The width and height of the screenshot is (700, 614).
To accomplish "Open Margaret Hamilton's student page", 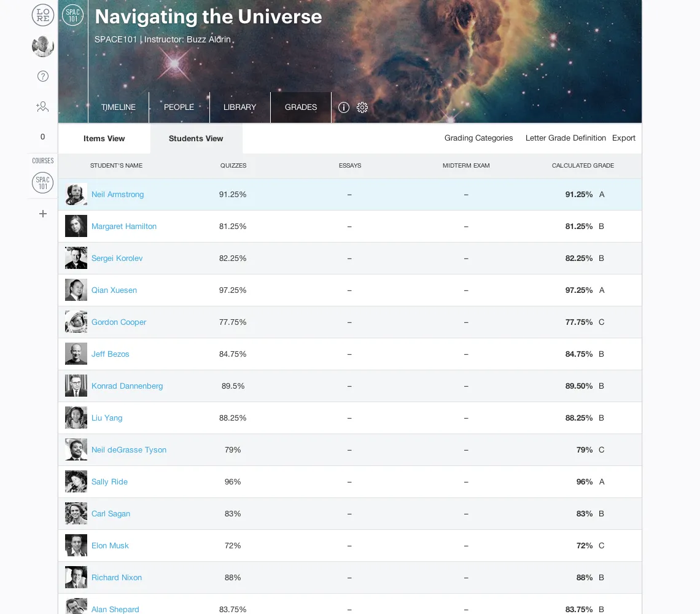I will [x=124, y=227].
